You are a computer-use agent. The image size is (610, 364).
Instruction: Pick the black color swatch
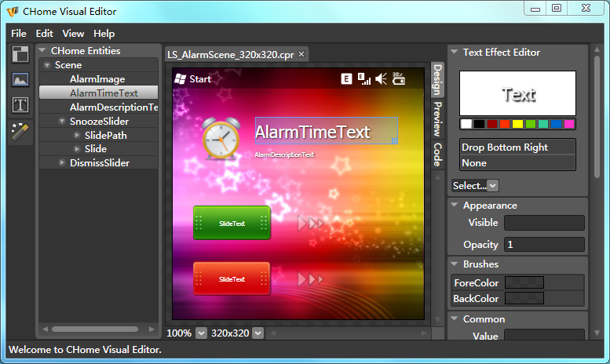(x=479, y=124)
